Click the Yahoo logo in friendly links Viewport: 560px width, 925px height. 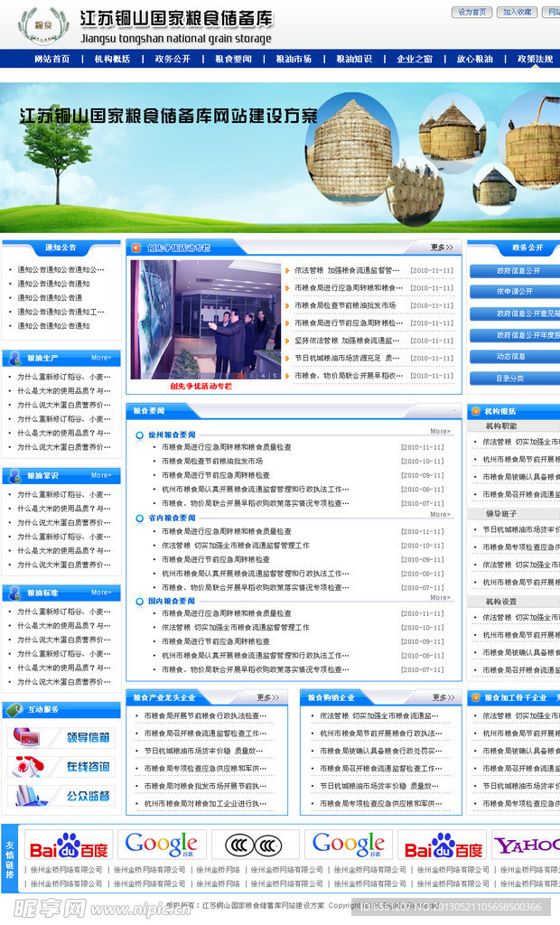pyautogui.click(x=526, y=845)
